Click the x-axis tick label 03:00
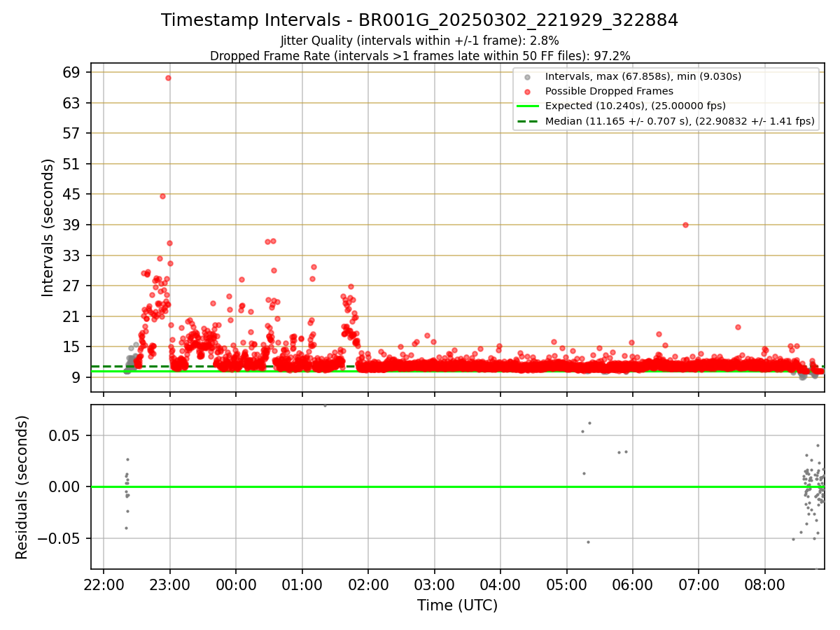The image size is (840, 630). 434,584
